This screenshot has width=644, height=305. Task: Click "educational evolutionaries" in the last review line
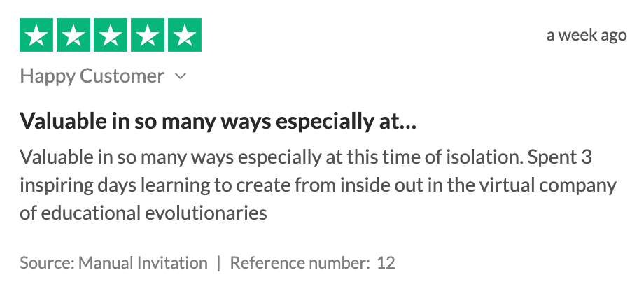point(154,213)
